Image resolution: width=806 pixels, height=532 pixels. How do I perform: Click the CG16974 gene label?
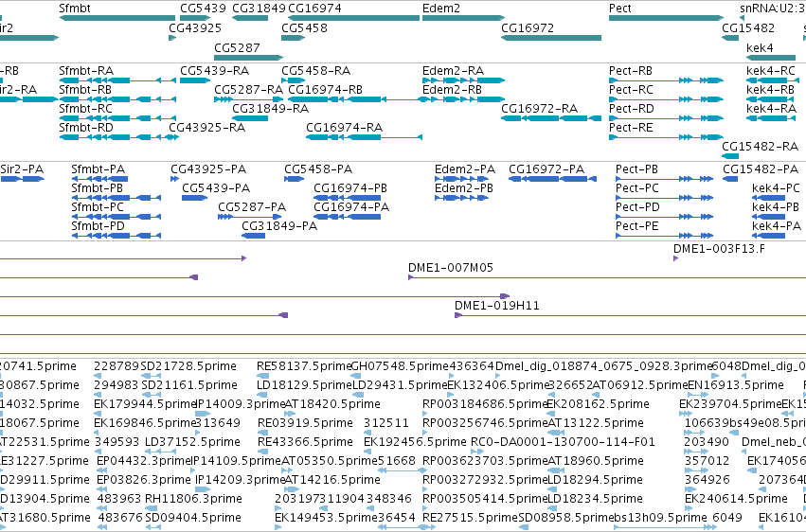(x=314, y=9)
